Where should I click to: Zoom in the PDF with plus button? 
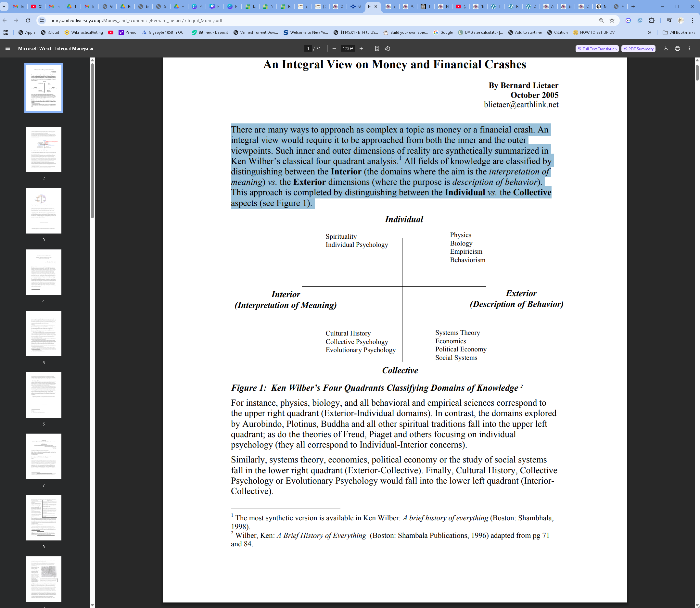[x=361, y=48]
